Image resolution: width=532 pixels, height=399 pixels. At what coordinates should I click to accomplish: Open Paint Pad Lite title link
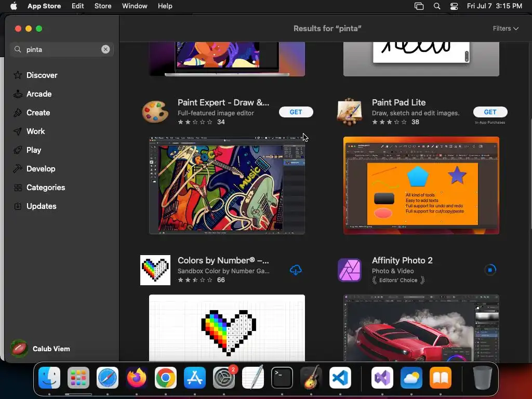tap(398, 102)
